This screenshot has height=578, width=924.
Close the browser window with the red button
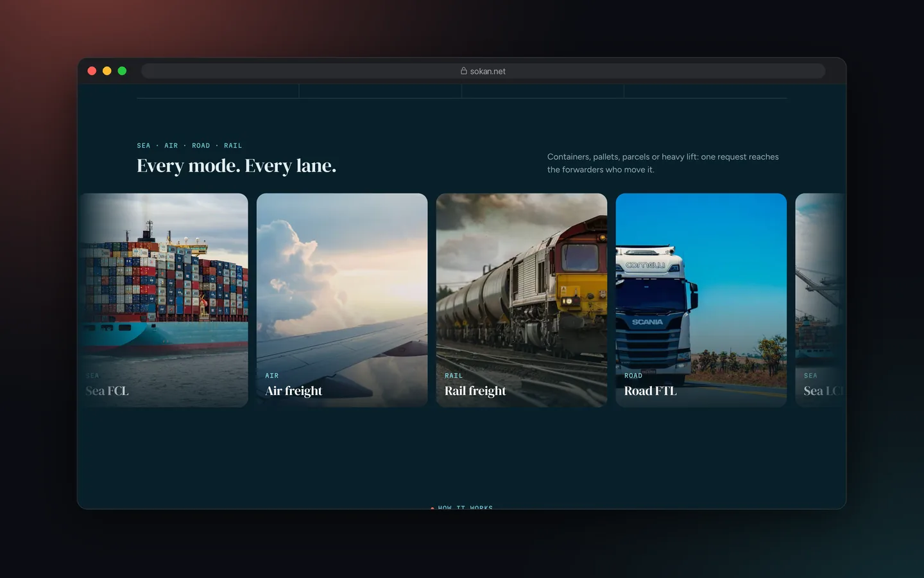92,71
